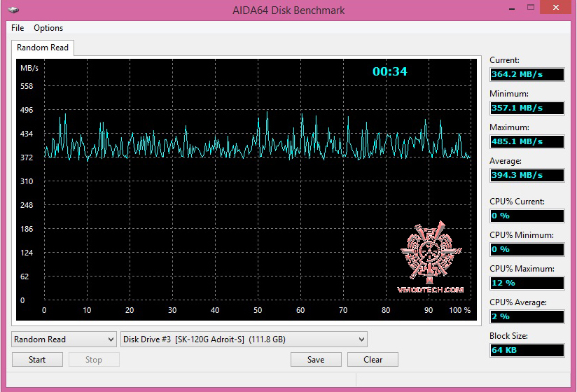Click the elapsed timer 00:34
Screen dimensions: 577x392
(390, 71)
